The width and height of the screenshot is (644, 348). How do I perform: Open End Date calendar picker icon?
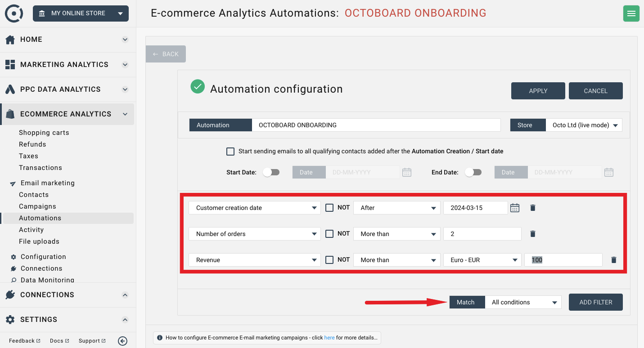(609, 172)
